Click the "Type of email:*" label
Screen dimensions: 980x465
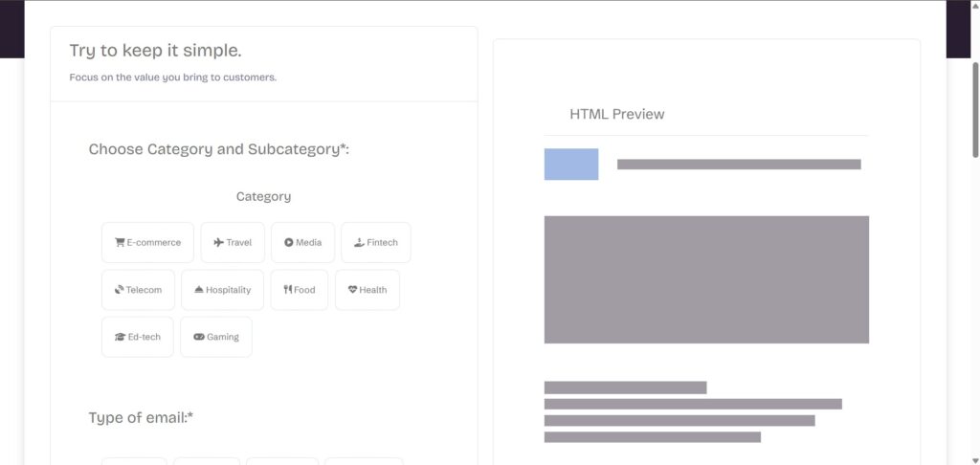(141, 417)
